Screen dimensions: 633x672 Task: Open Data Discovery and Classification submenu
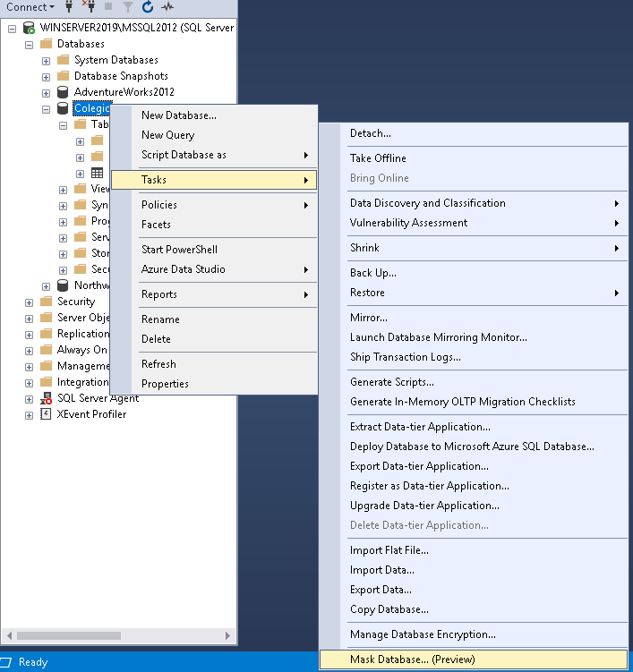(x=474, y=203)
